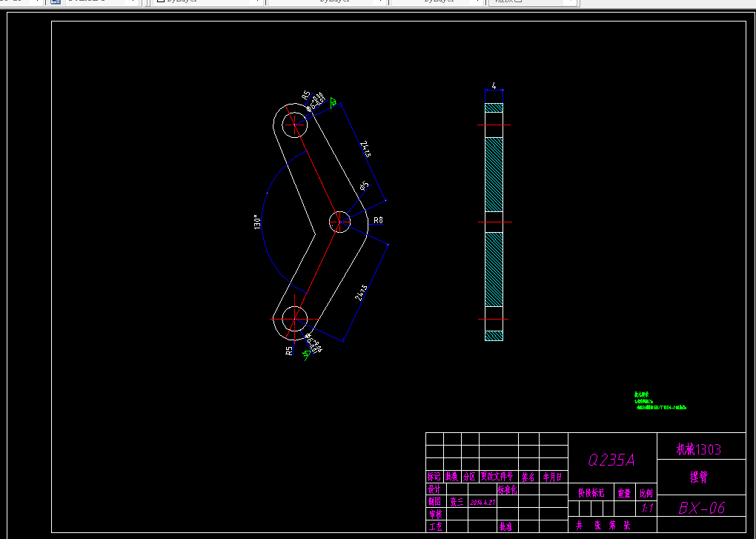This screenshot has height=539, width=756.
Task: Click the R5 label near upper hole
Action: point(306,96)
